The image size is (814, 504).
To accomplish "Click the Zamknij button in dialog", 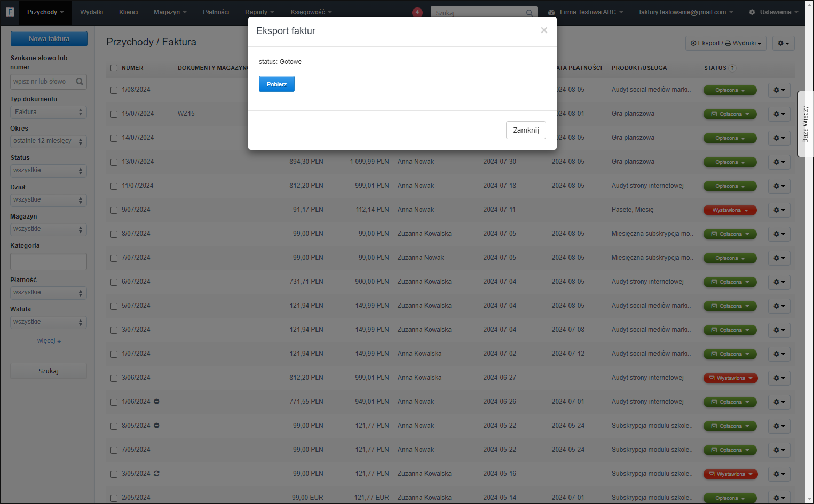I will [x=526, y=130].
